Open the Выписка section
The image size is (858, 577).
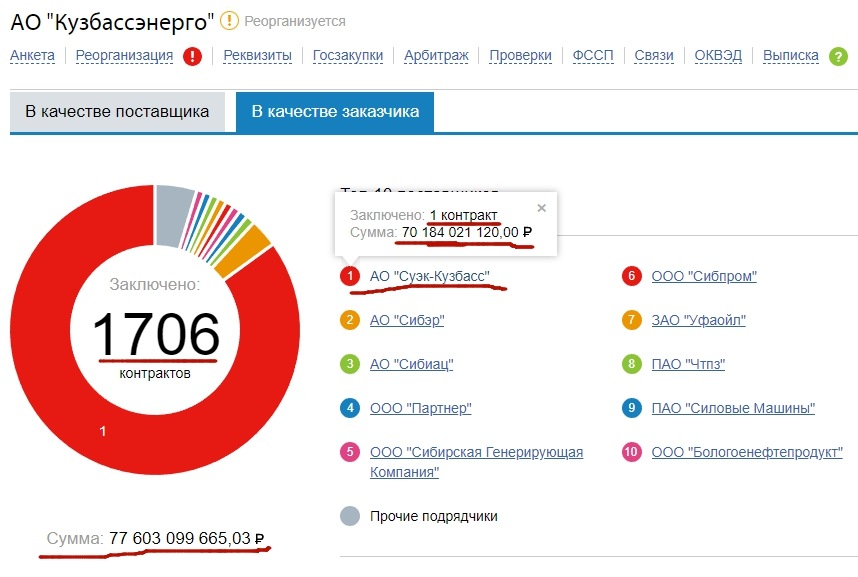coord(791,55)
